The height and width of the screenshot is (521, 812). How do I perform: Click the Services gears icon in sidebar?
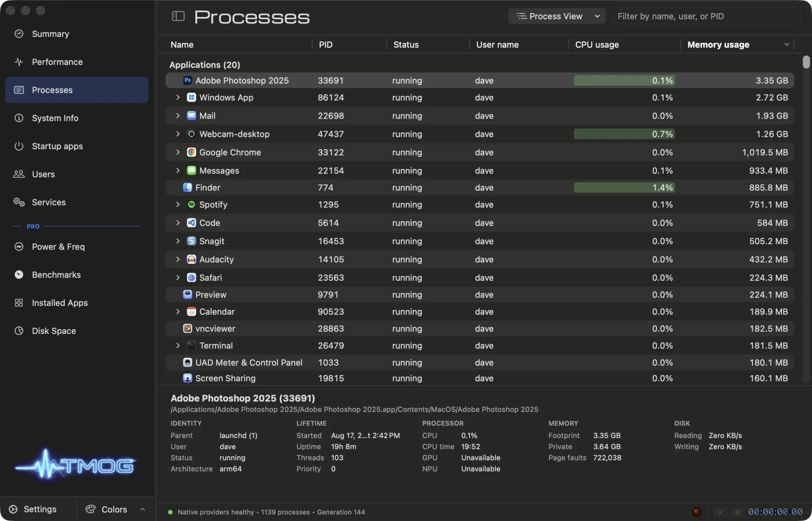coord(19,202)
